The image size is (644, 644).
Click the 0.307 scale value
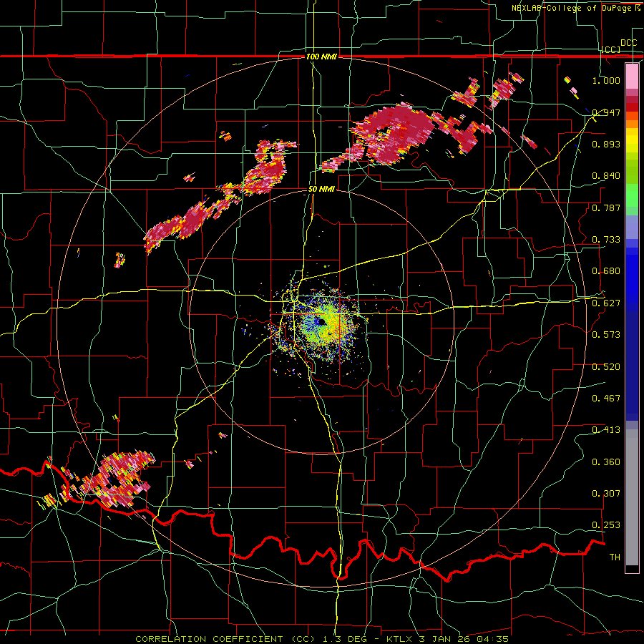[606, 494]
